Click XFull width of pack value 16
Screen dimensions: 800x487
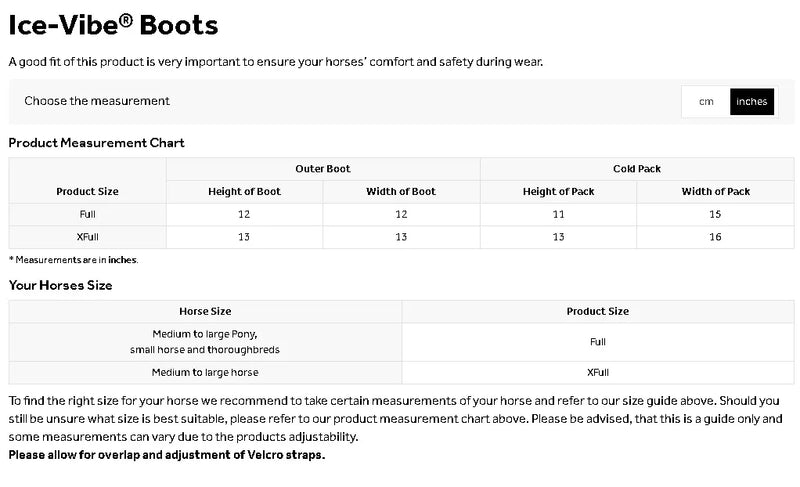[715, 237]
